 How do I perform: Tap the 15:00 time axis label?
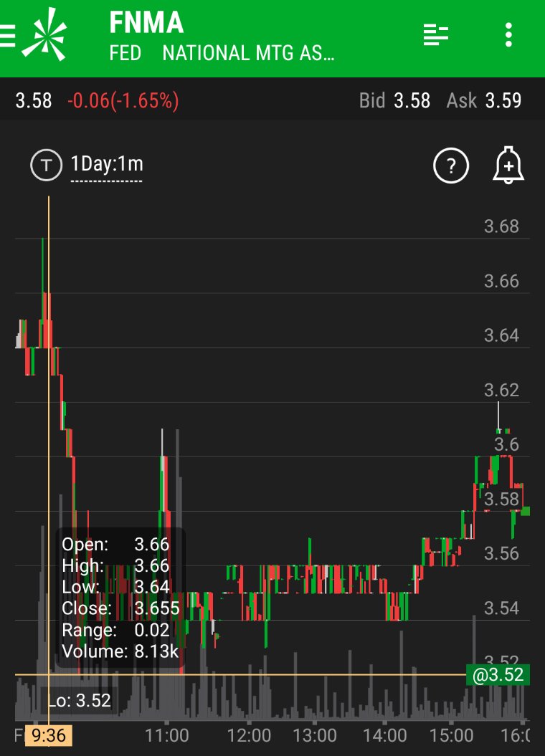pos(452,736)
